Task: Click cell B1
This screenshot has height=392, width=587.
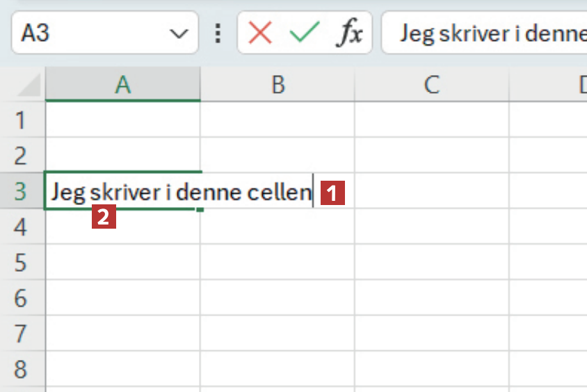Action: pos(278,120)
